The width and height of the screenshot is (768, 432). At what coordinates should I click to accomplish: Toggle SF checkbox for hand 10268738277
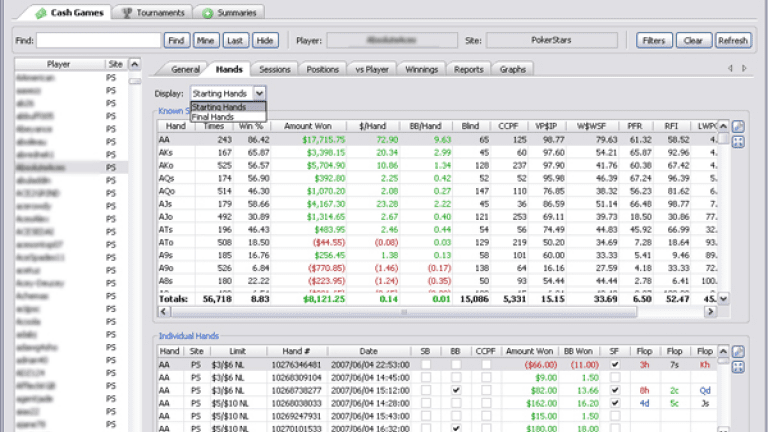(615, 390)
